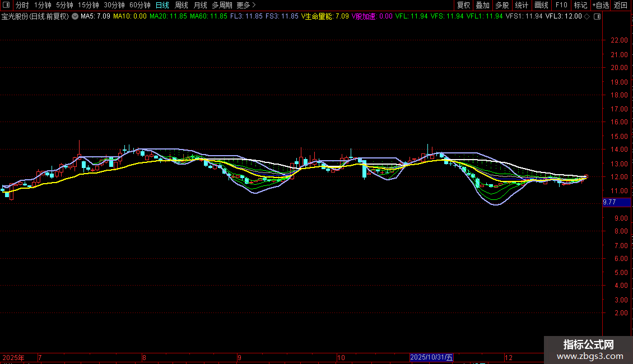
Task: Select the 15分钟 period
Action: tap(89, 5)
